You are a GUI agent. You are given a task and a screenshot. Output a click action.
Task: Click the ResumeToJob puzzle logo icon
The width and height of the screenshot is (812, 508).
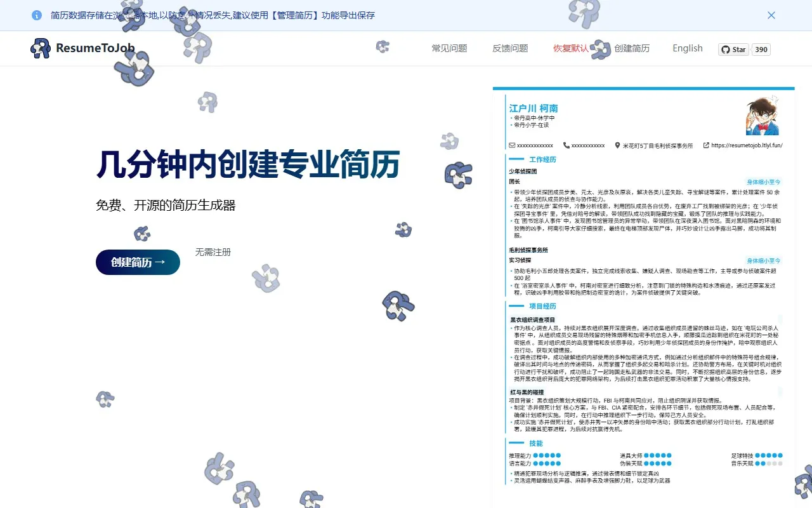click(41, 48)
